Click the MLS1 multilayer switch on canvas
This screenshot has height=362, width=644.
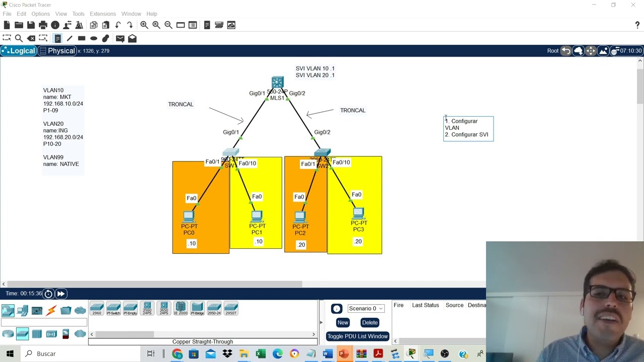pos(277,83)
